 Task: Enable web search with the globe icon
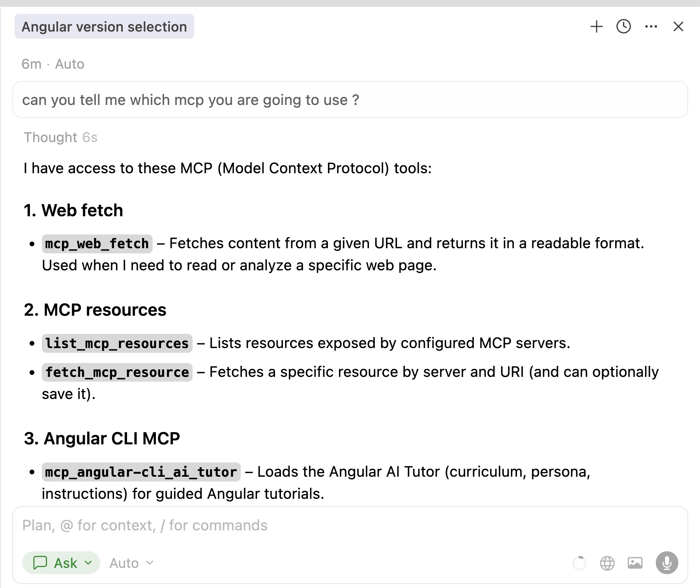click(606, 563)
